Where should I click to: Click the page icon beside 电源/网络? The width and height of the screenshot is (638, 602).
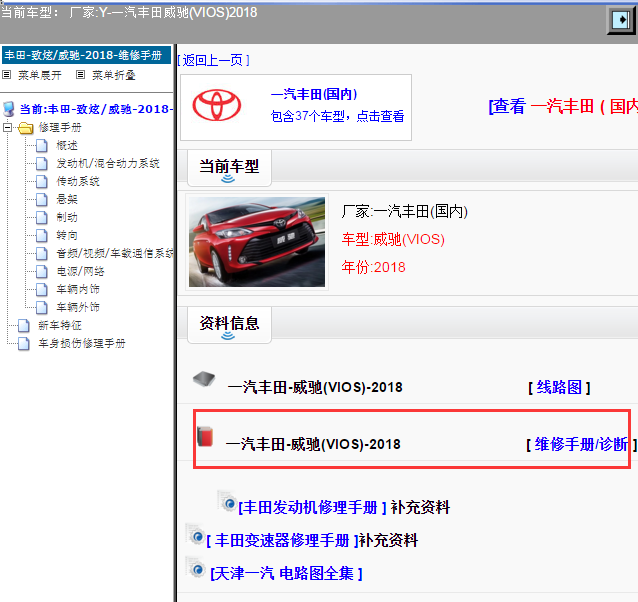[x=42, y=271]
